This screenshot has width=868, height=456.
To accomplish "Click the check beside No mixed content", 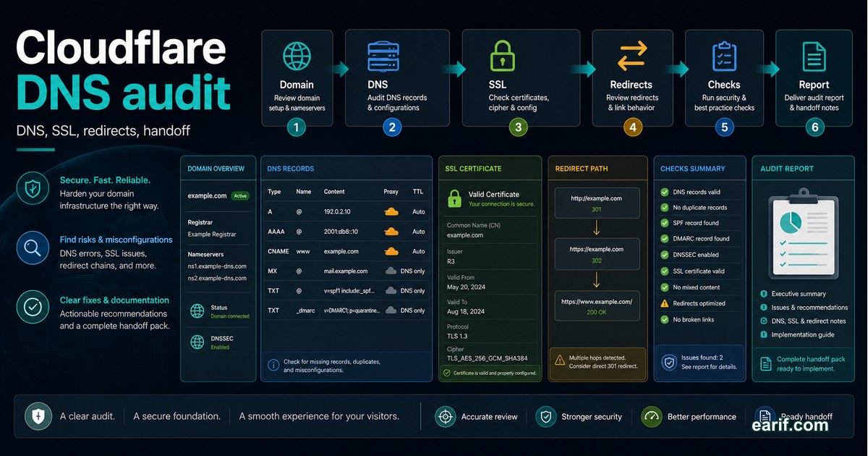I will (665, 287).
